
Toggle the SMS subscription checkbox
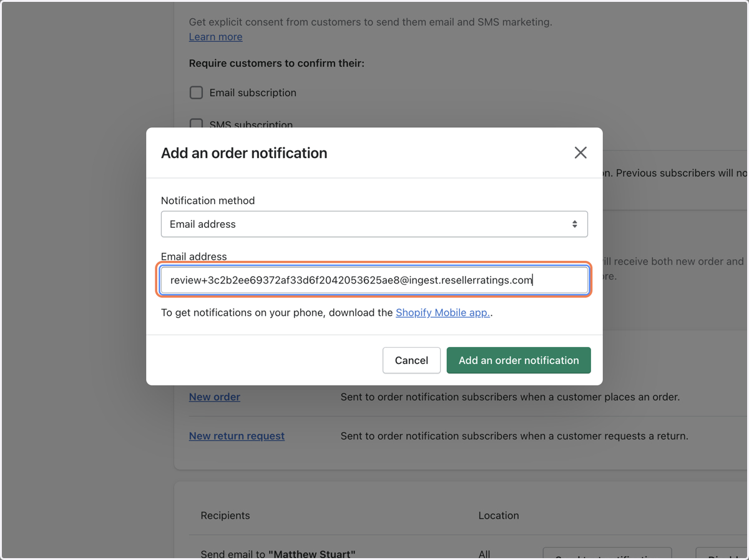point(196,124)
